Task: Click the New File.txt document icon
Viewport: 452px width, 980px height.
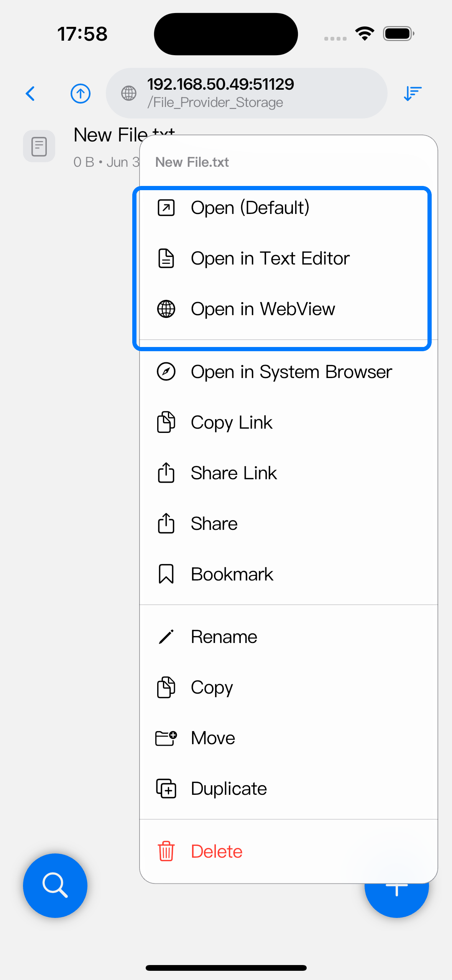Action: (x=39, y=146)
